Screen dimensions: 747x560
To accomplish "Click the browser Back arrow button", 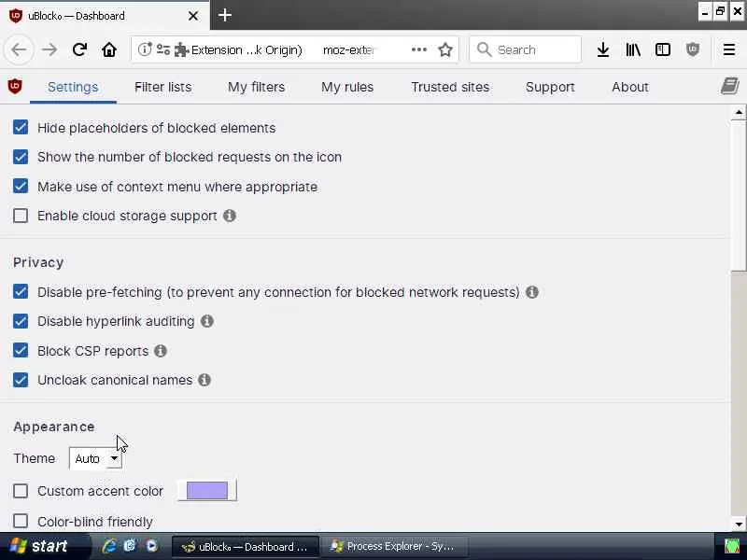I will (19, 49).
